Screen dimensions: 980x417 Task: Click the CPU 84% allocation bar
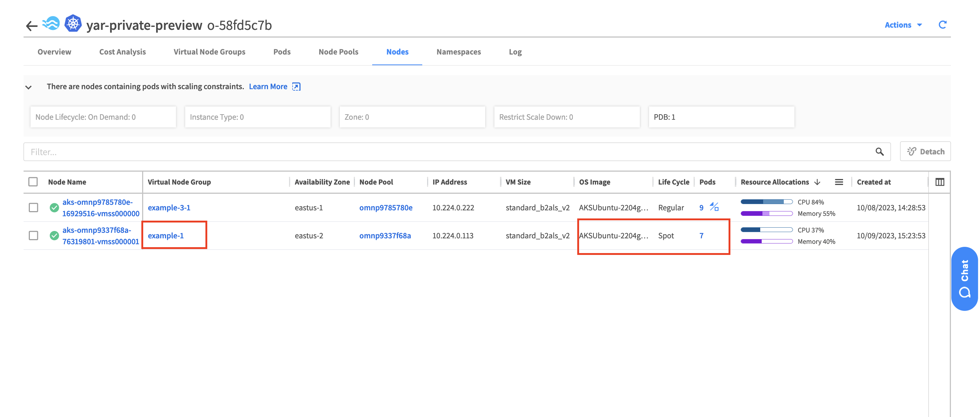(x=766, y=202)
